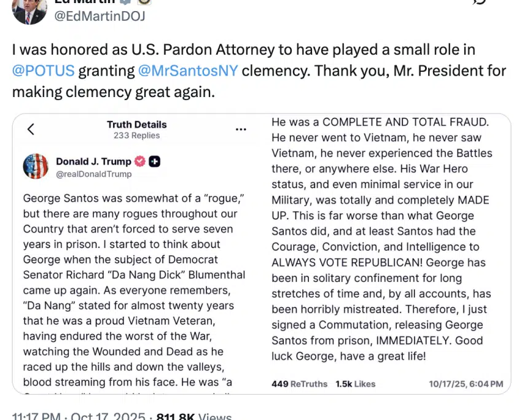The height and width of the screenshot is (420, 519).
Task: Click Ed Martin's profile avatar
Action: 29,10
